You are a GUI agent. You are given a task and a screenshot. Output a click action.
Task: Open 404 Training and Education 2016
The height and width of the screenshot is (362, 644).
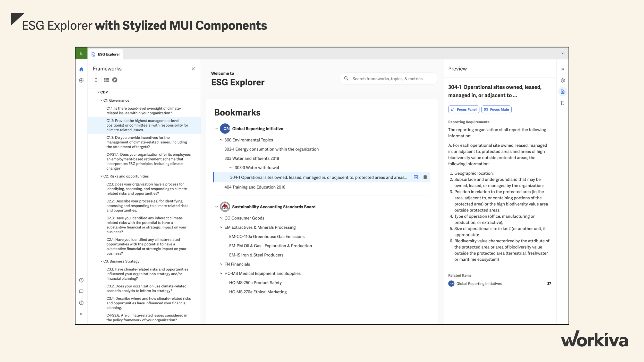[x=255, y=187]
